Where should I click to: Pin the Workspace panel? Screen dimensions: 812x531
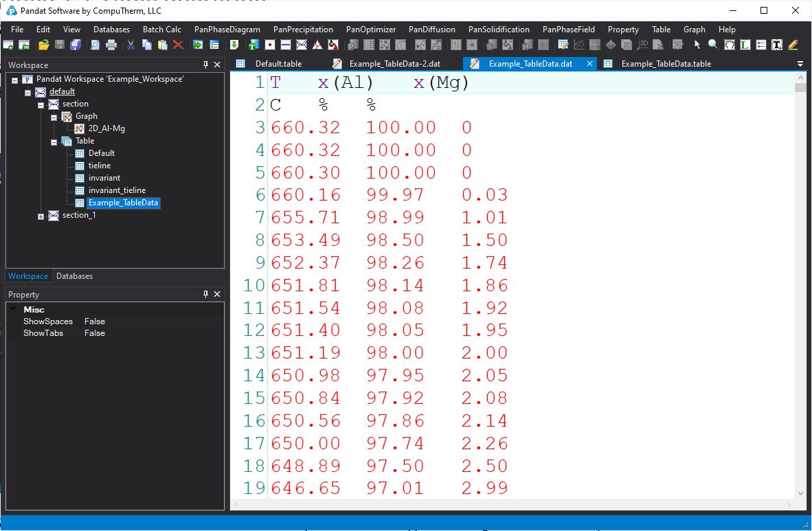[205, 65]
